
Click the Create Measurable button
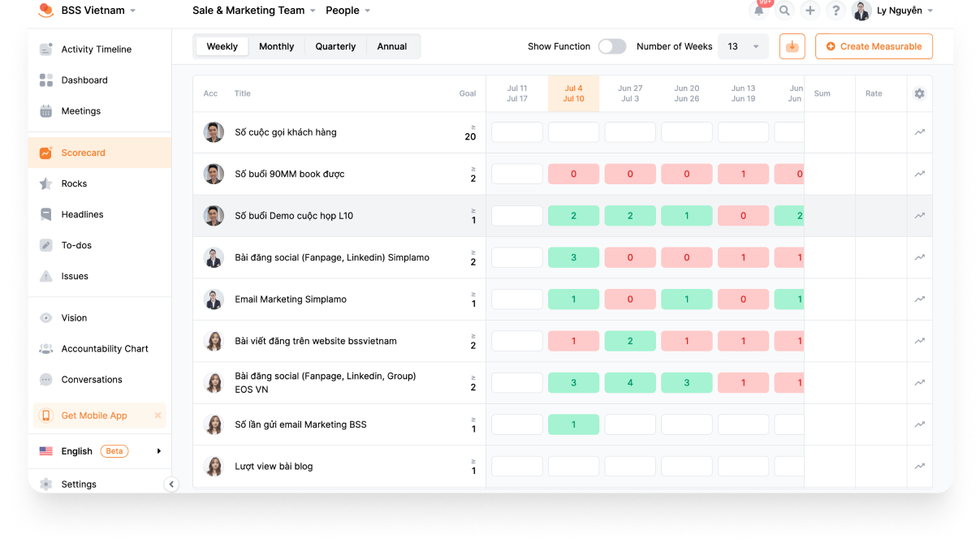coord(874,46)
